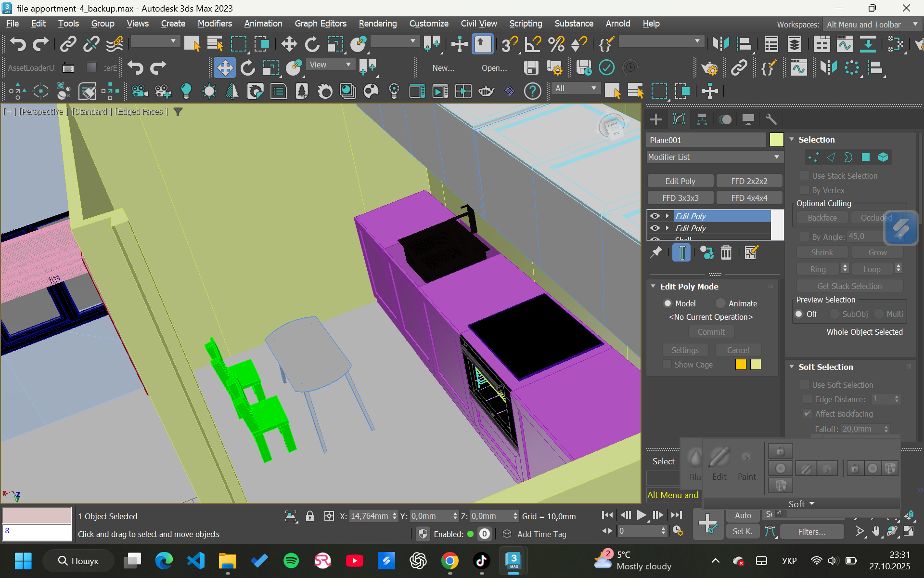Click the X coordinate input field
Image resolution: width=924 pixels, height=578 pixels.
coord(369,516)
